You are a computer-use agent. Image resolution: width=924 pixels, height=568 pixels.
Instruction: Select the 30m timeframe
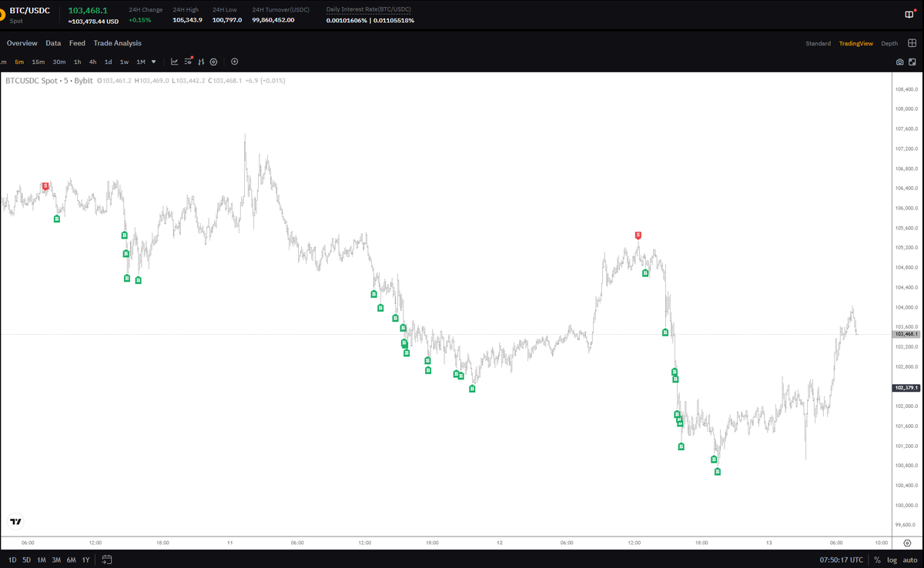point(59,62)
